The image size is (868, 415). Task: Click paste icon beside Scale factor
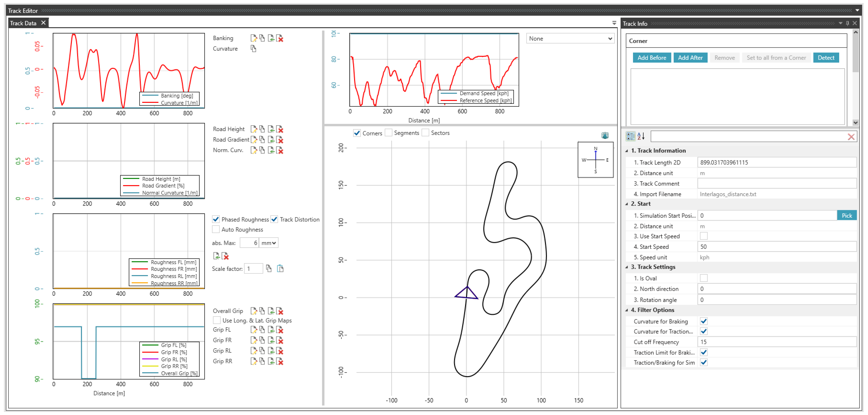280,269
